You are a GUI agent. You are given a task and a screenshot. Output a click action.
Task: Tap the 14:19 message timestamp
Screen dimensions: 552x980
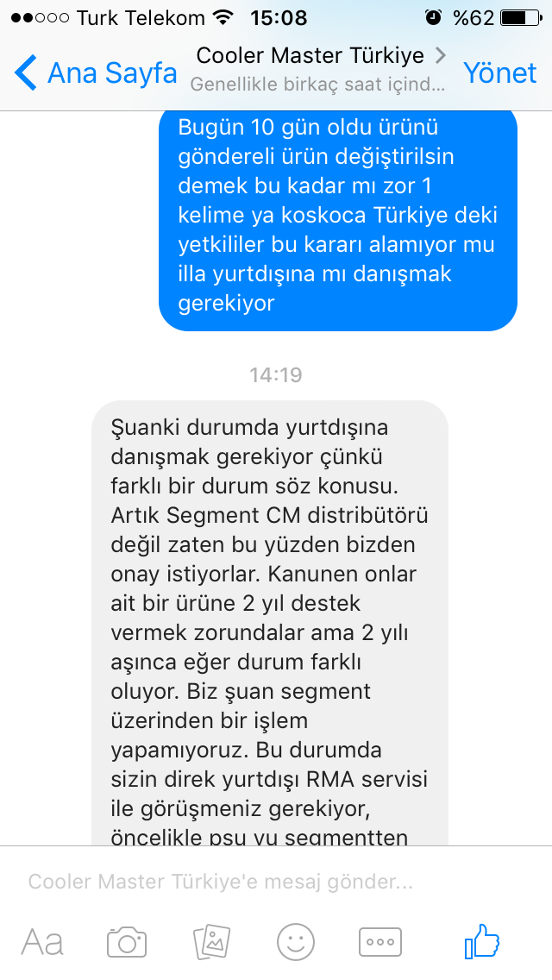276,375
